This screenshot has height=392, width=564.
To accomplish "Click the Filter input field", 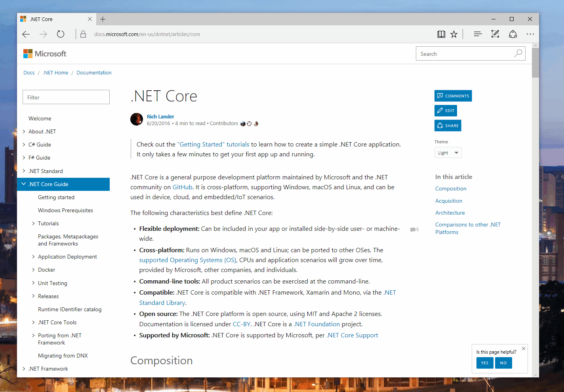I will (66, 97).
